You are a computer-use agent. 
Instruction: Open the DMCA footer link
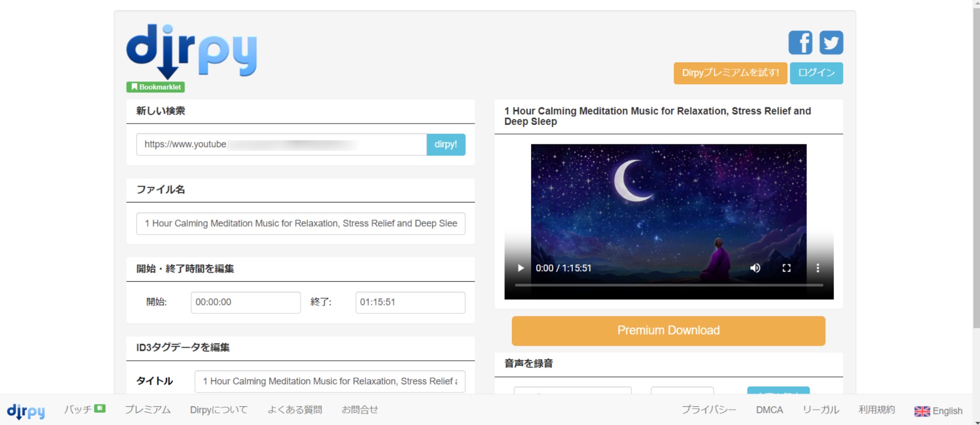pyautogui.click(x=769, y=410)
